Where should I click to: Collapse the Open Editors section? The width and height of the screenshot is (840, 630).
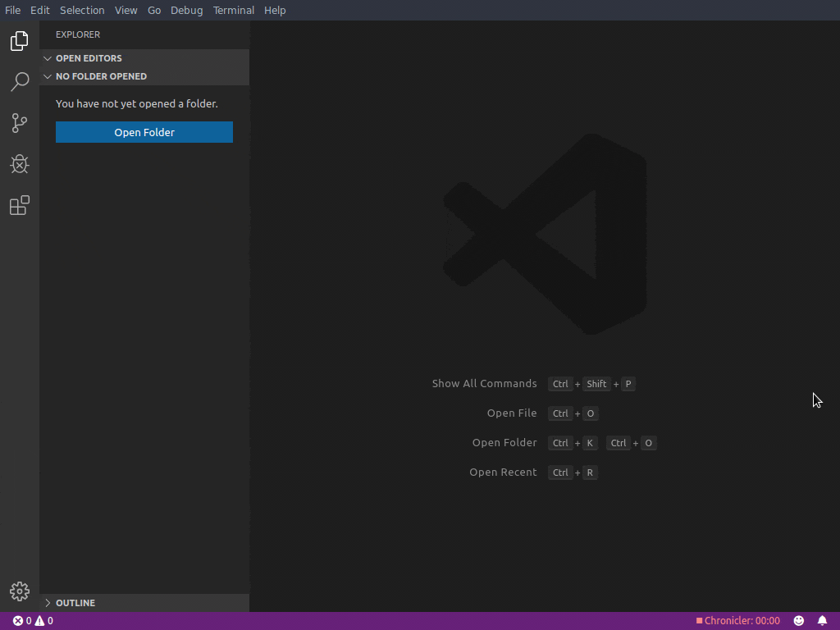point(89,58)
